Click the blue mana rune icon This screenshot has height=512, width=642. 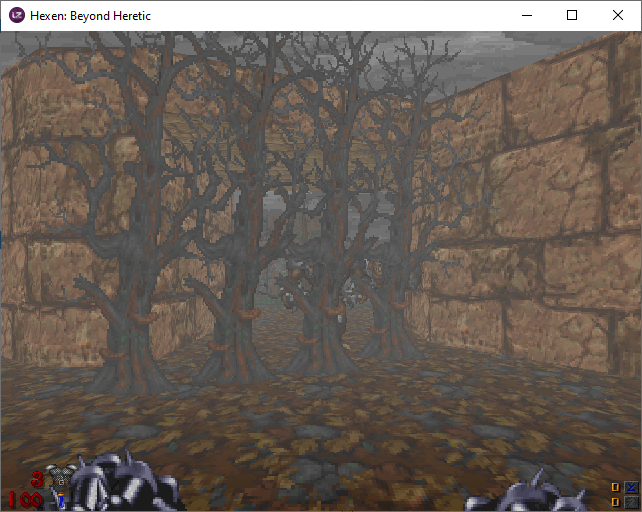(x=631, y=487)
